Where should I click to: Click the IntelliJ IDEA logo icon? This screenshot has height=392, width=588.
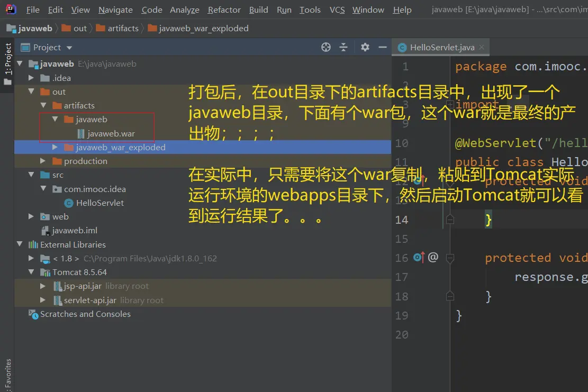11,9
